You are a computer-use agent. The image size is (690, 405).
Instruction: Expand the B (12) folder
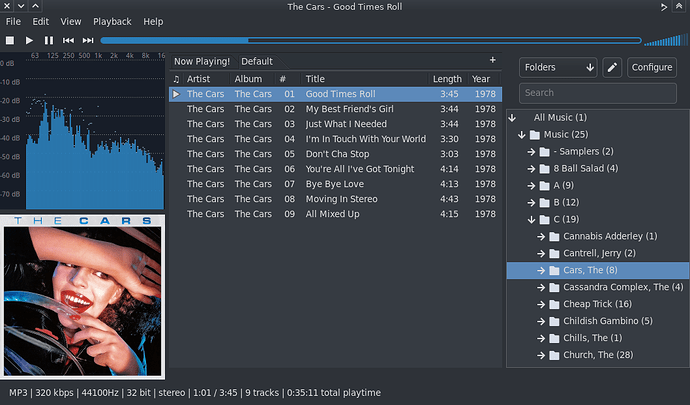pyautogui.click(x=531, y=202)
